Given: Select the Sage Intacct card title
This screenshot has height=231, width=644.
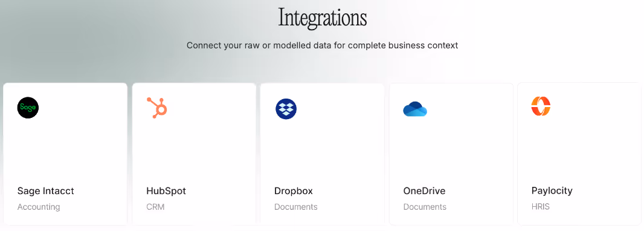Looking at the screenshot, I should tap(45, 190).
